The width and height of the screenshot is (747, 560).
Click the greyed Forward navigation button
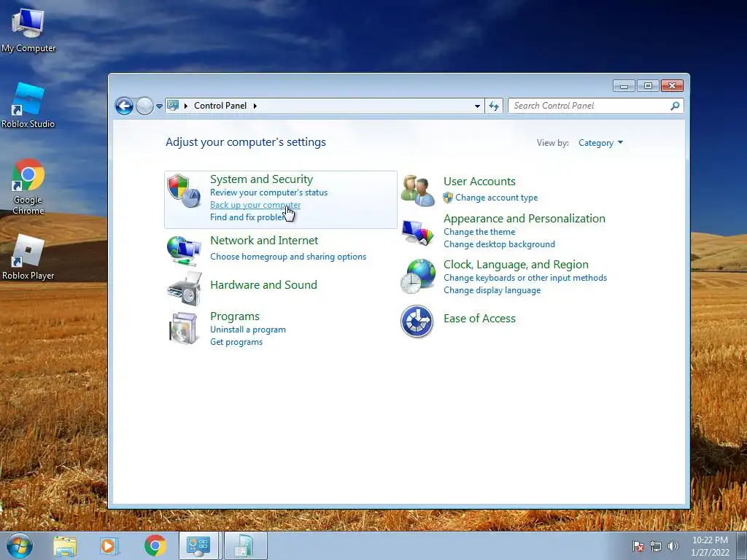click(144, 106)
